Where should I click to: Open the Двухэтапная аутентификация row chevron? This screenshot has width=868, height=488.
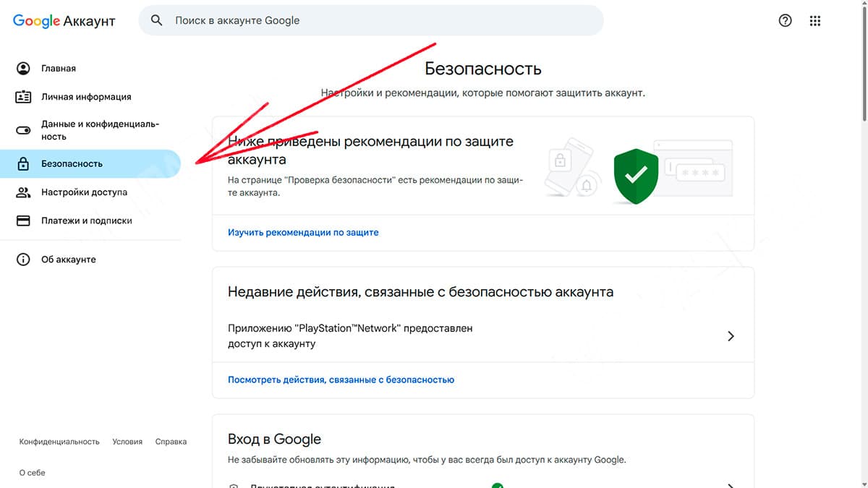click(x=731, y=485)
